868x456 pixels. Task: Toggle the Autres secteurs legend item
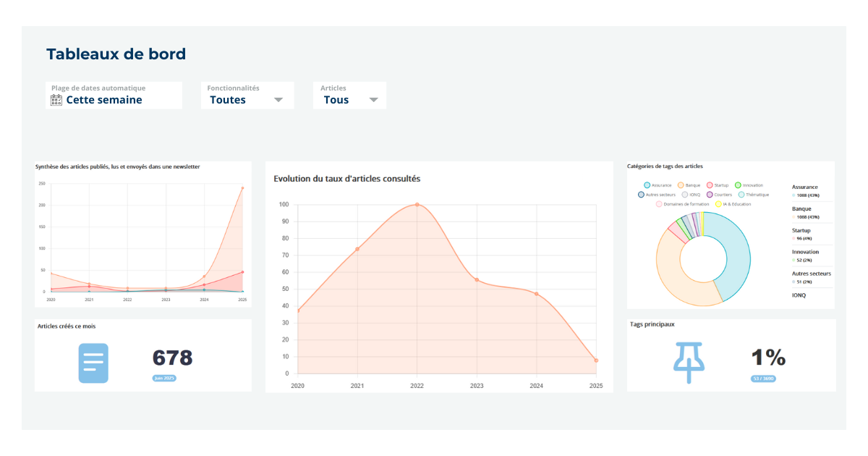click(x=657, y=195)
